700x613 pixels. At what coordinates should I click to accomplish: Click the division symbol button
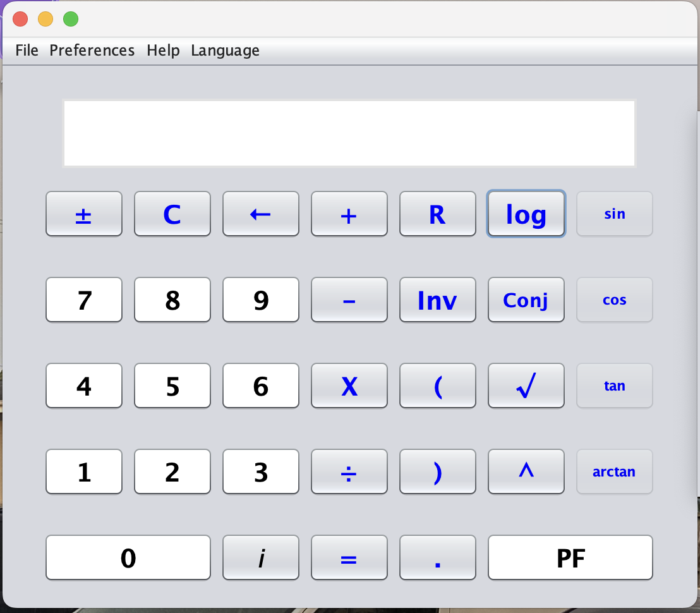pyautogui.click(x=349, y=471)
